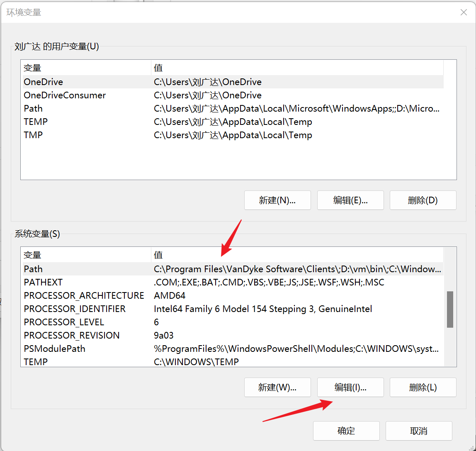The height and width of the screenshot is (451, 476).
Task: Click 编辑(E)... button for user variables
Action: pyautogui.click(x=350, y=200)
